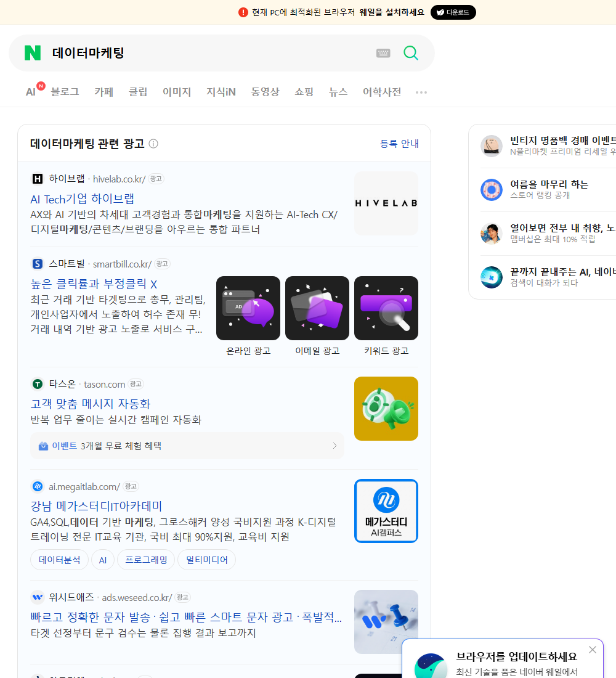The width and height of the screenshot is (616, 678).
Task: Open the AI Tech기업 하이브랩 ad title
Action: click(x=82, y=199)
